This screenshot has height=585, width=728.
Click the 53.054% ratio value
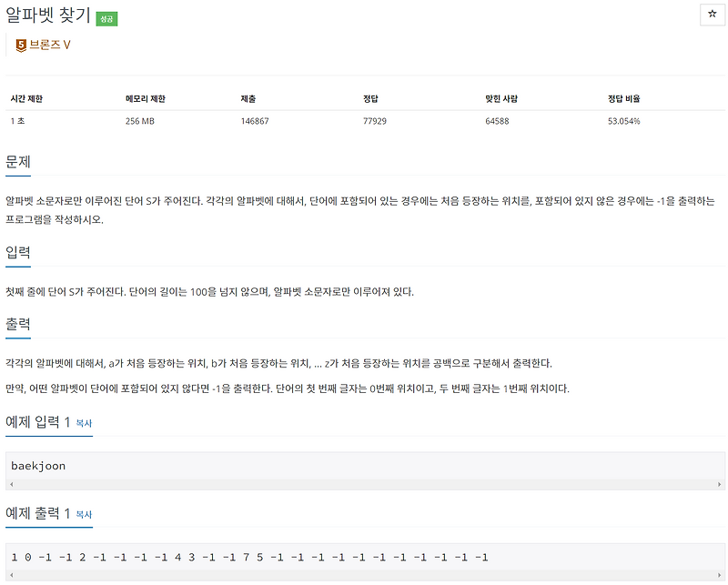pos(624,121)
